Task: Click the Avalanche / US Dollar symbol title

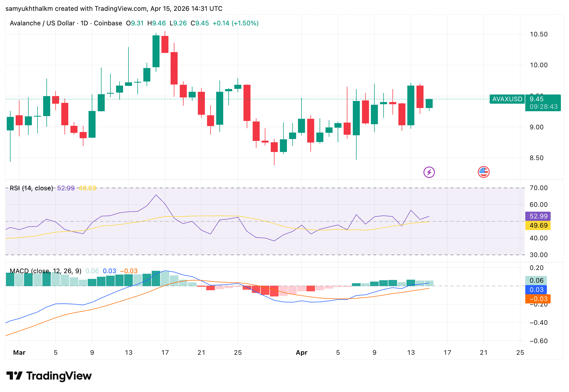Action: [42, 23]
